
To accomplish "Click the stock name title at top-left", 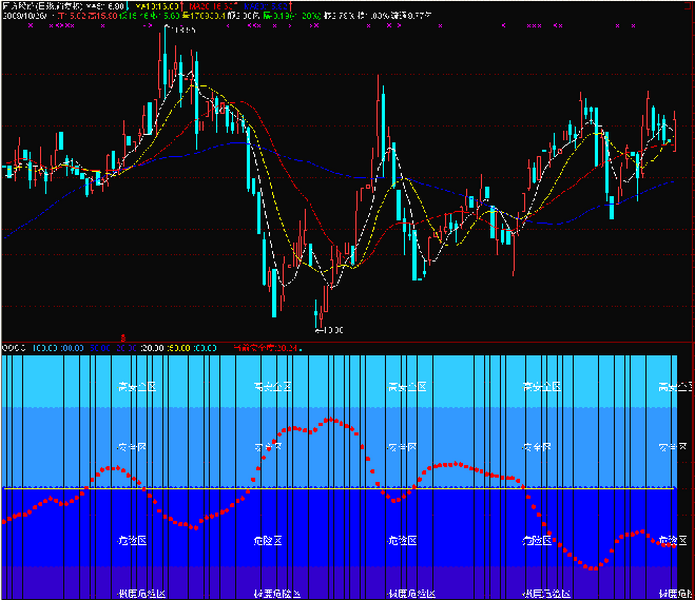I will 38,6.
